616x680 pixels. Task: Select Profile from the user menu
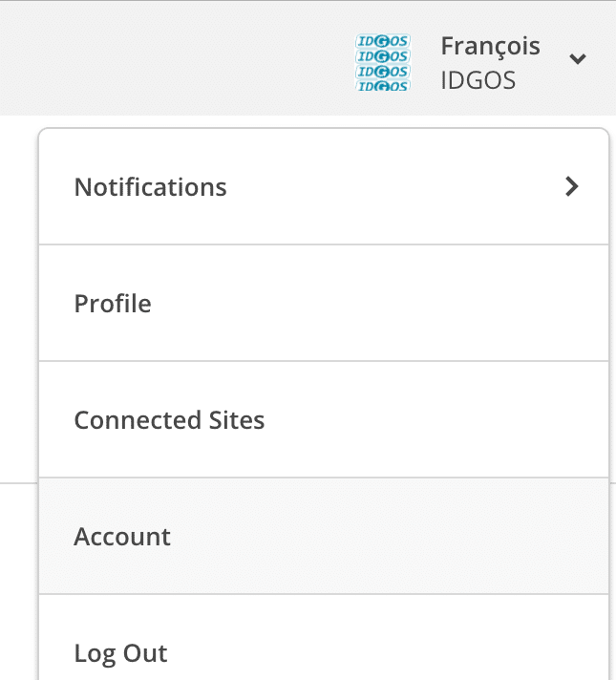point(324,303)
